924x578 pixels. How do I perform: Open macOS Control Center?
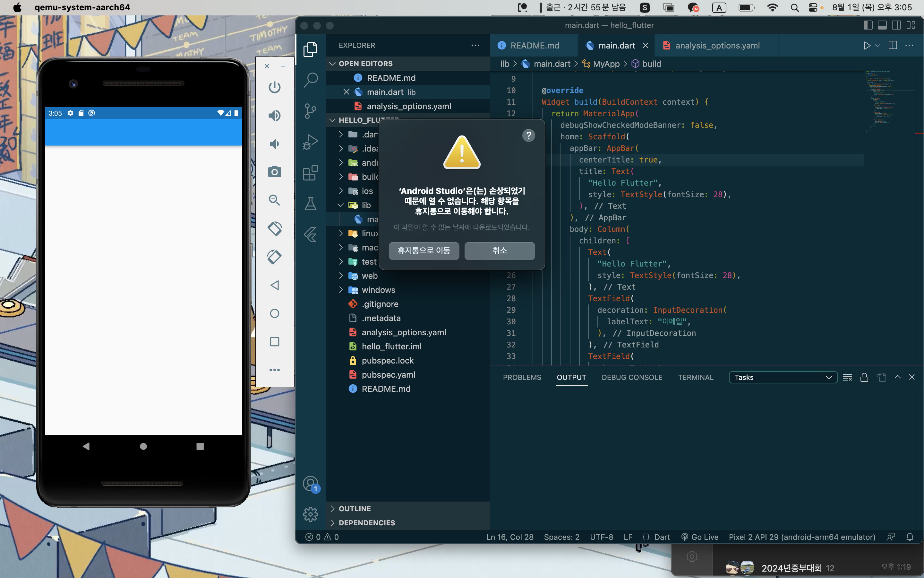(x=813, y=8)
